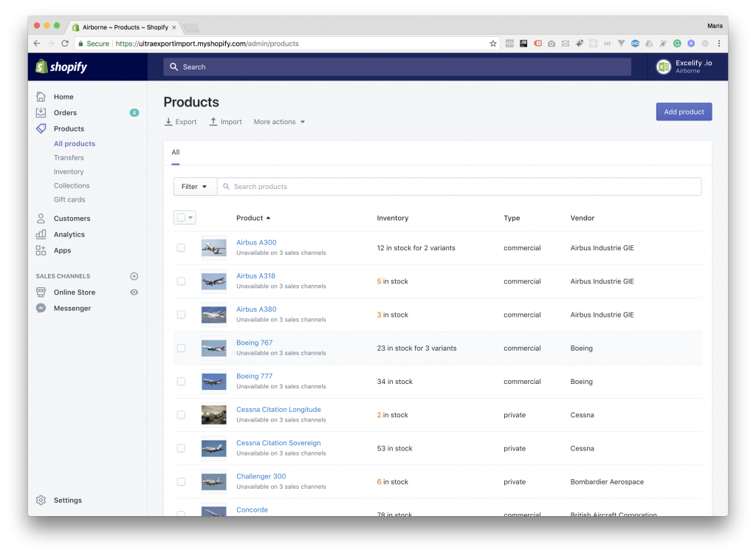Open the Messenger sales channel icon

point(41,308)
